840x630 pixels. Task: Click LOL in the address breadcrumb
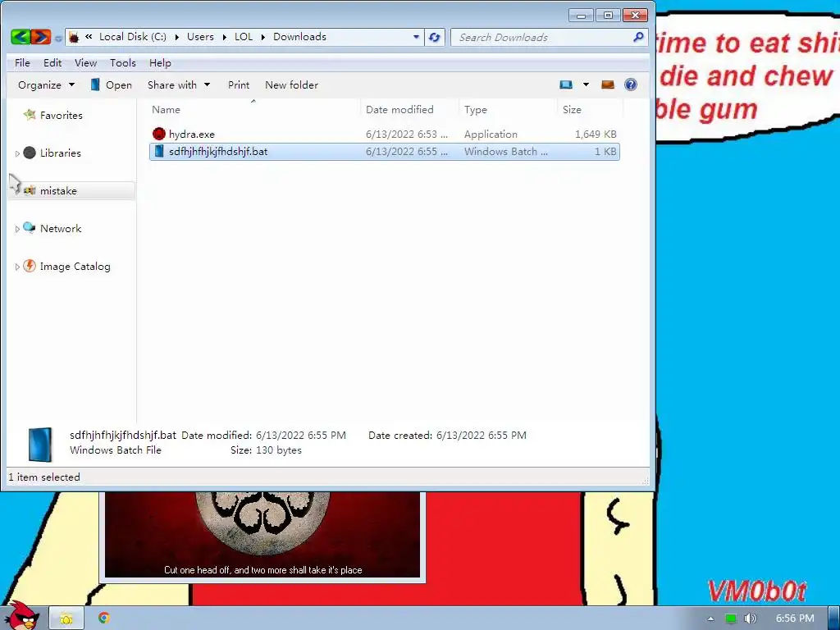(x=243, y=37)
